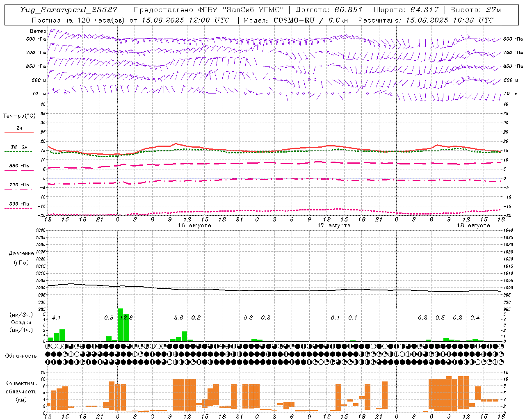Image resolution: width=525 pixels, height=420 pixels.
Task: Click the 0.4 precipitation total value
Action: [x=475, y=318]
